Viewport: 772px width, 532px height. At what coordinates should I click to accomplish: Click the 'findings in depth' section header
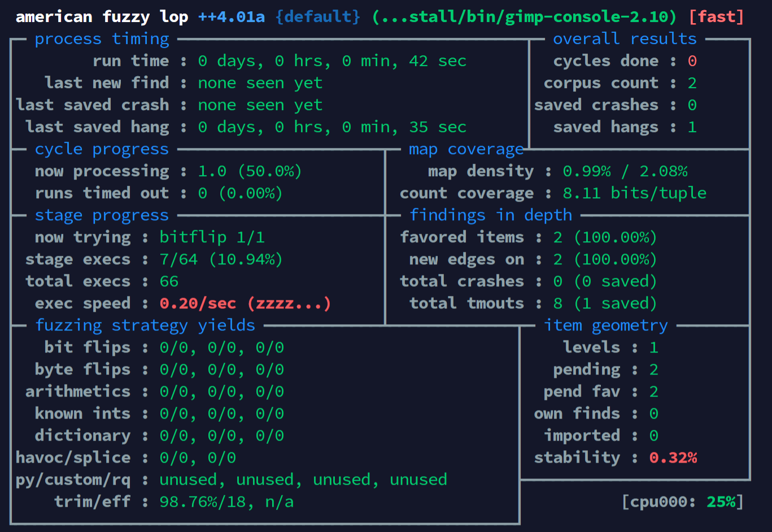pyautogui.click(x=490, y=215)
